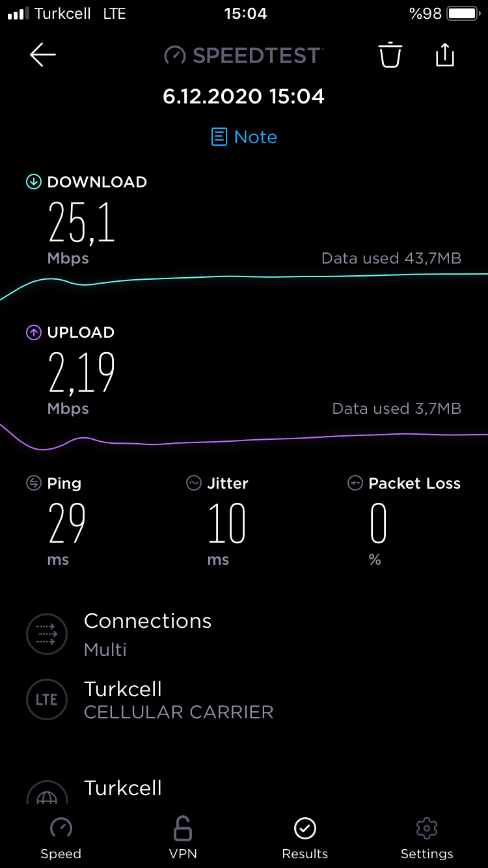Open the share icon
This screenshot has height=868, width=488.
(x=444, y=55)
